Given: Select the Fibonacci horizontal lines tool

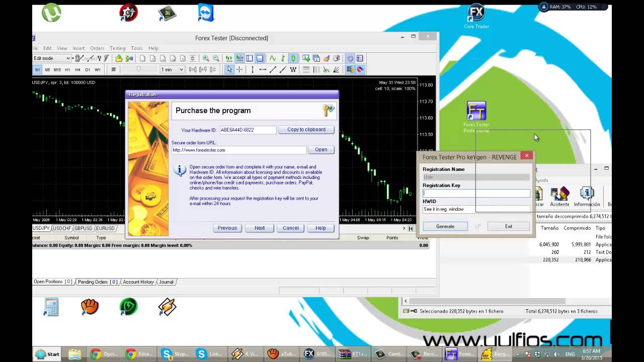Looking at the screenshot, I should 306,69.
